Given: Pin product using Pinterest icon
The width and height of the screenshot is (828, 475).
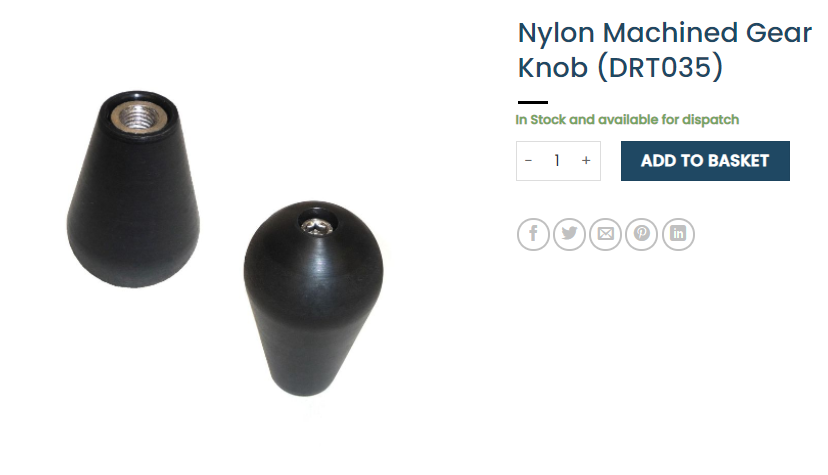Looking at the screenshot, I should click(642, 234).
